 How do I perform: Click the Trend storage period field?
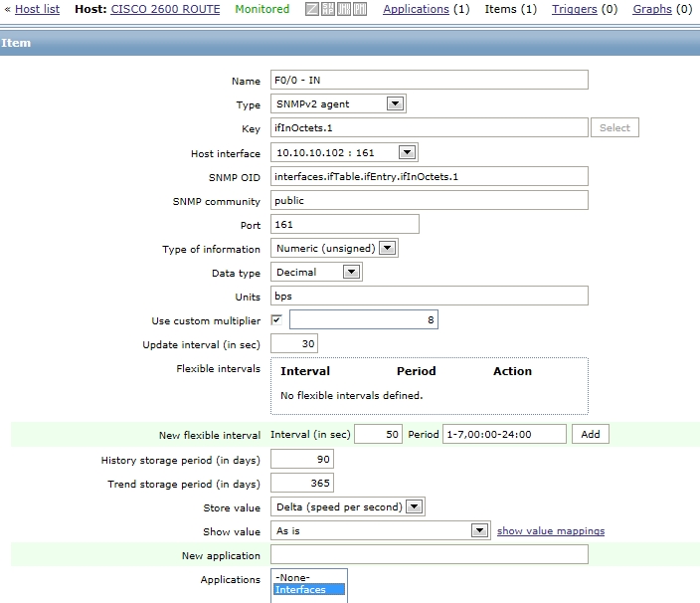[302, 483]
